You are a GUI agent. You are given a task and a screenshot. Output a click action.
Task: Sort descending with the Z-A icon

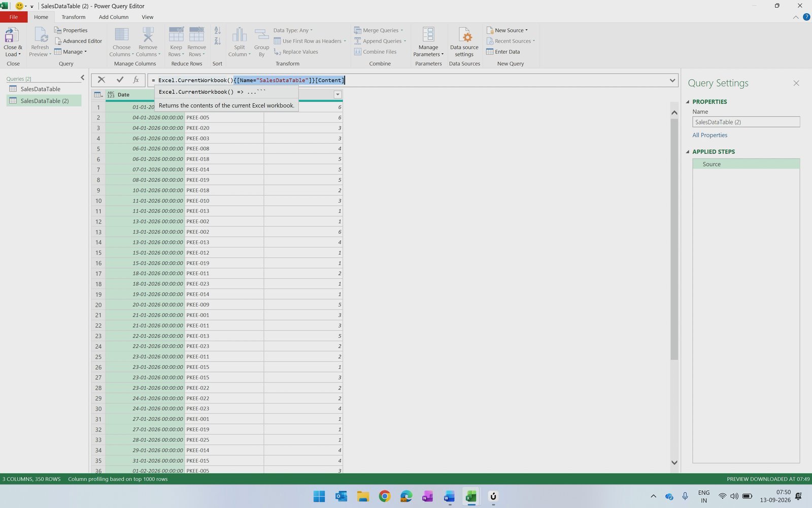pyautogui.click(x=217, y=41)
